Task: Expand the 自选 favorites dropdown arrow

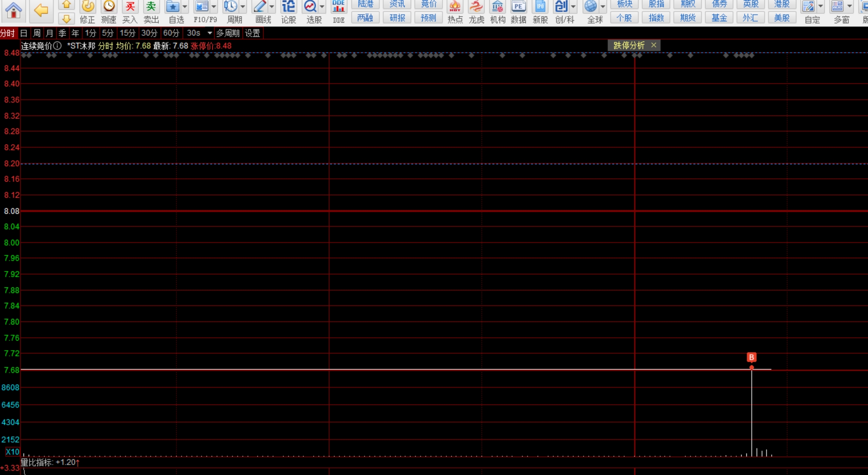Action: coord(185,7)
